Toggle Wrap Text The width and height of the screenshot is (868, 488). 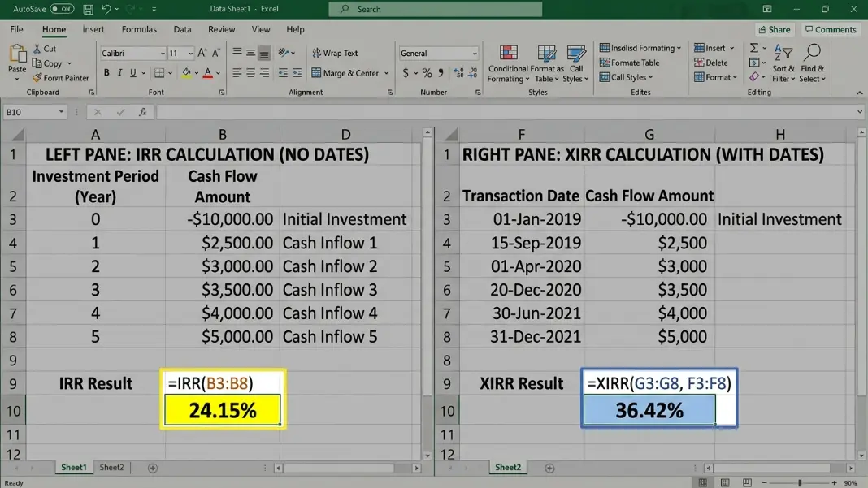[335, 53]
